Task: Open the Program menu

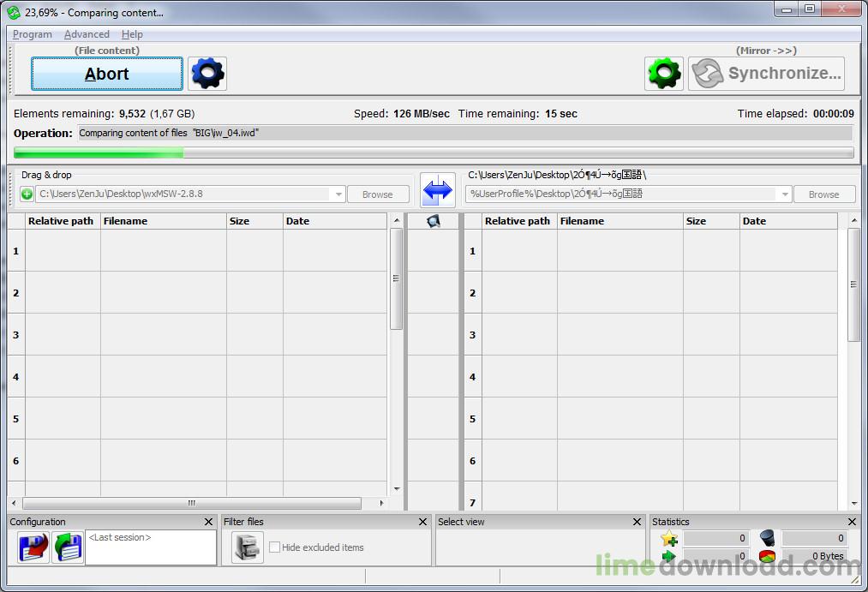Action: (x=33, y=34)
